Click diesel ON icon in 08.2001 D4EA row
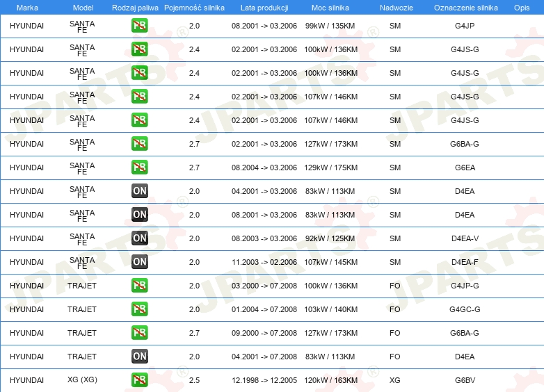Viewport: 544px width, 392px height. pos(140,214)
